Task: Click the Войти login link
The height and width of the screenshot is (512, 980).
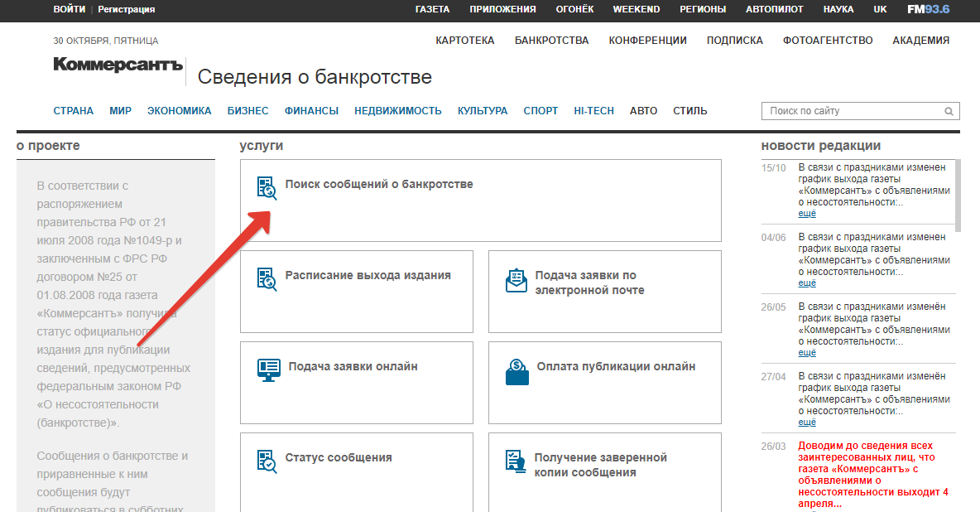Action: 69,9
